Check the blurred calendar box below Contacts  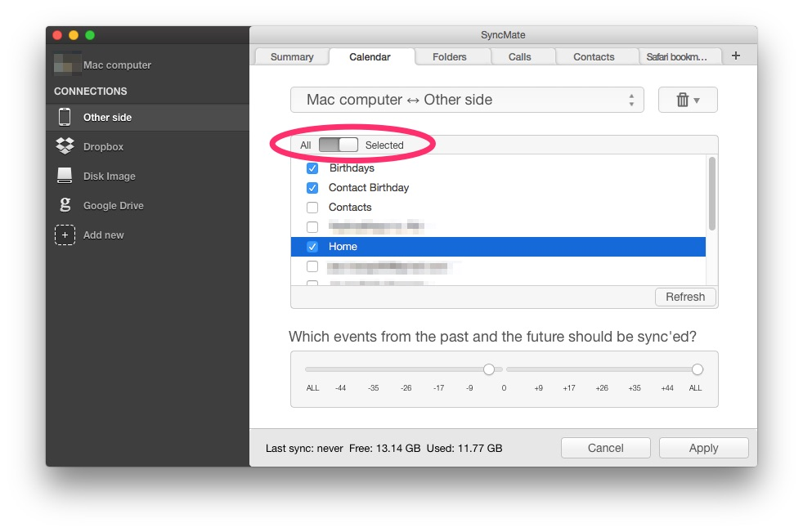(312, 227)
